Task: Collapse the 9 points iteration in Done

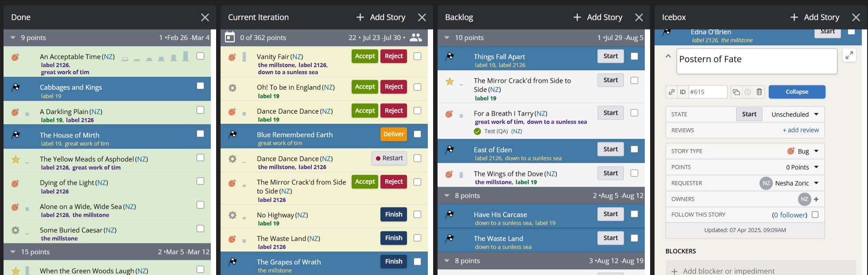Action: pos(13,38)
